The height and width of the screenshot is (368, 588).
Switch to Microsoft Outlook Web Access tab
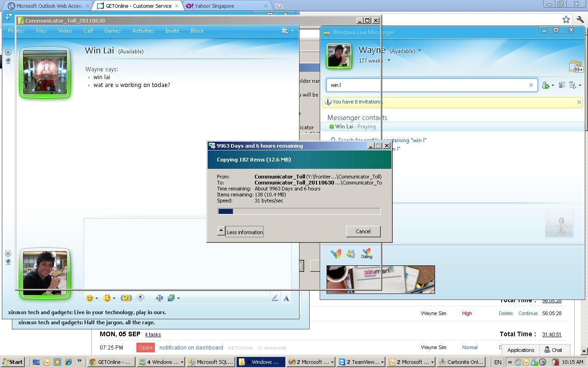[x=49, y=6]
